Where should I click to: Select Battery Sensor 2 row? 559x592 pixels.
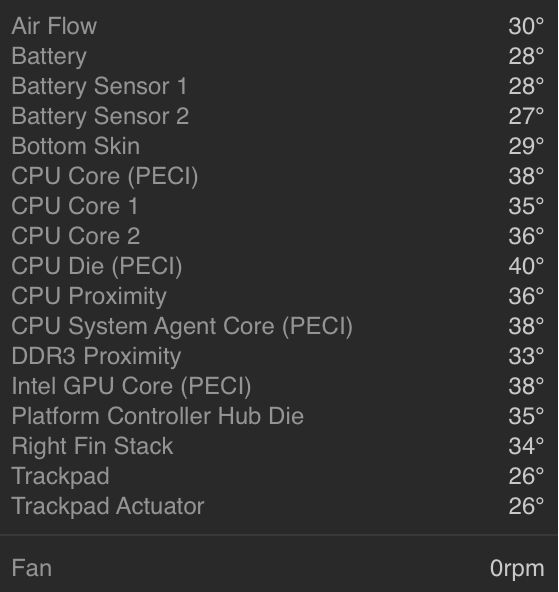pos(278,116)
